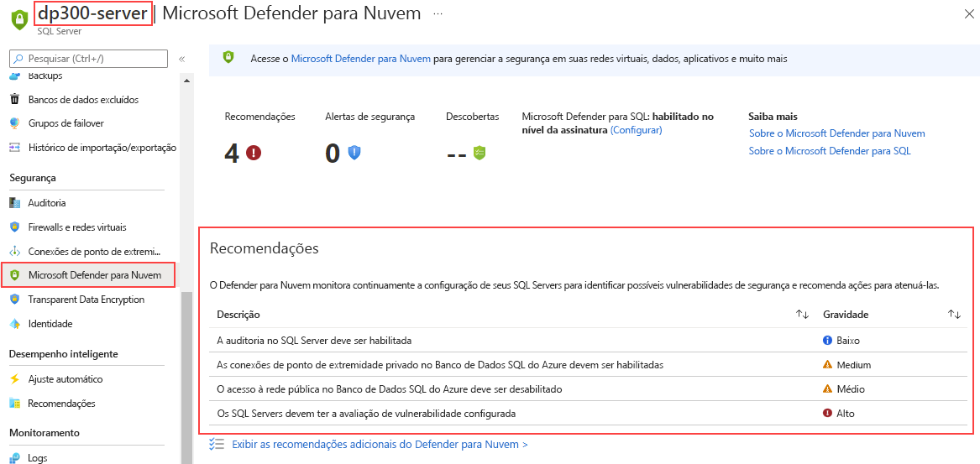980x464 pixels.
Task: Click the Gravidade column header
Action: tap(846, 315)
